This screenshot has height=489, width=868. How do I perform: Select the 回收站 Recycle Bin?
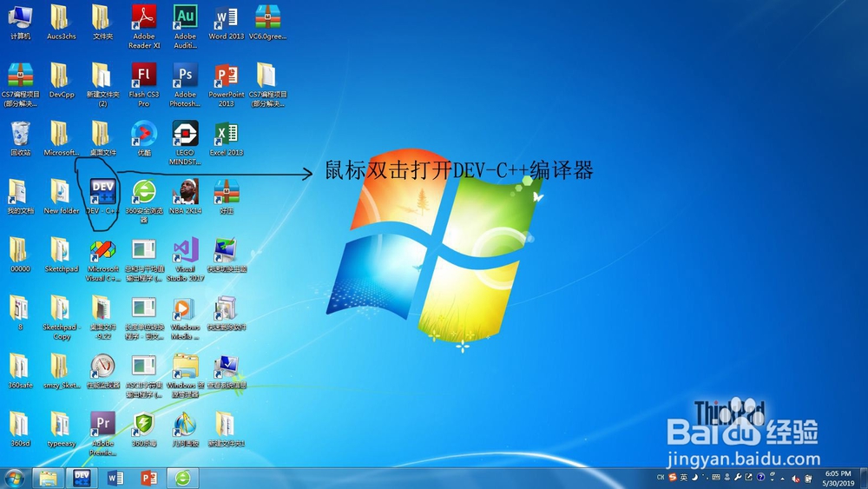[21, 138]
